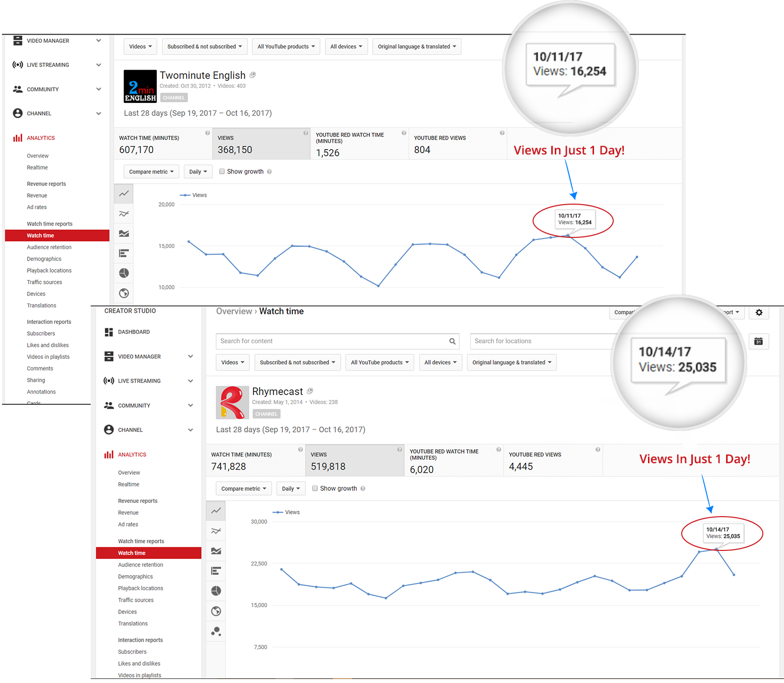The width and height of the screenshot is (784, 683).
Task: Click Live Streaming icon in Rhymecast sidebar
Action: point(109,381)
